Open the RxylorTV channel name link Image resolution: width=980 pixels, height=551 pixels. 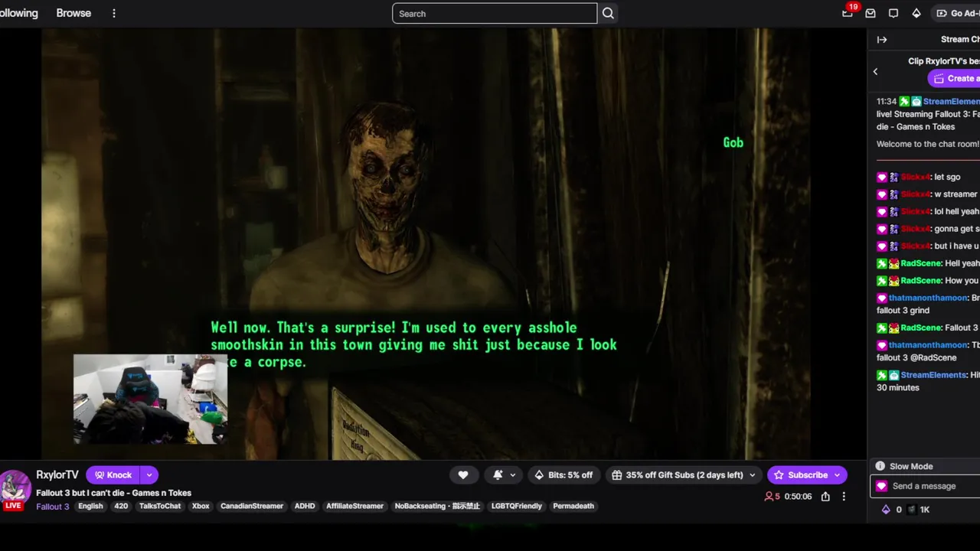pyautogui.click(x=57, y=474)
